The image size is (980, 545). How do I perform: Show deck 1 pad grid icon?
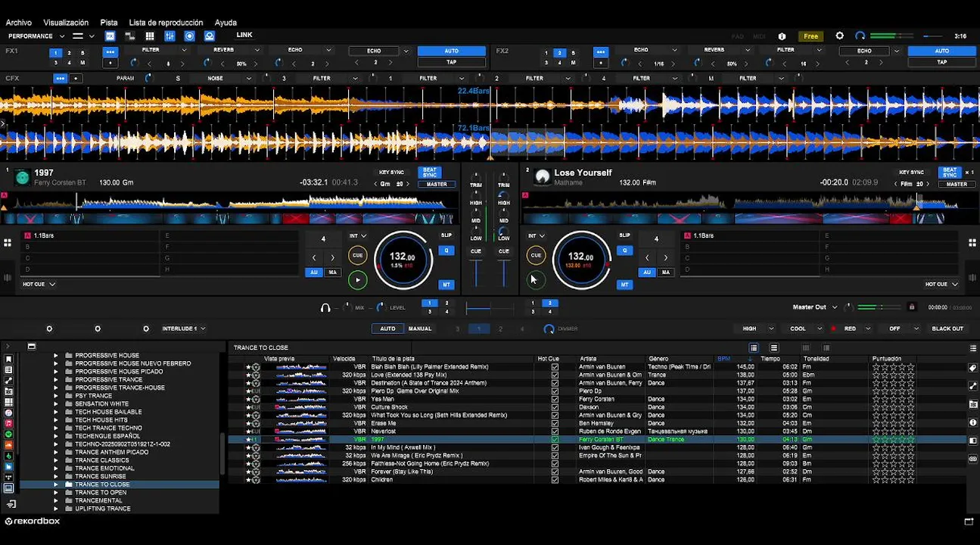pos(7,243)
